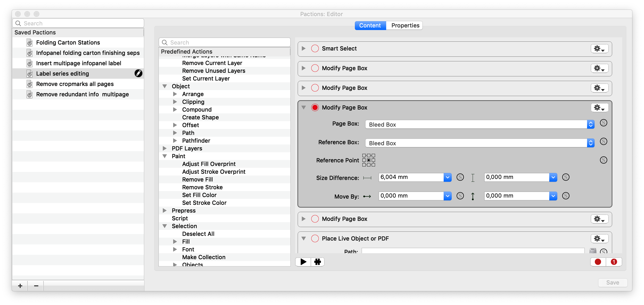Click the red record button

click(598, 262)
